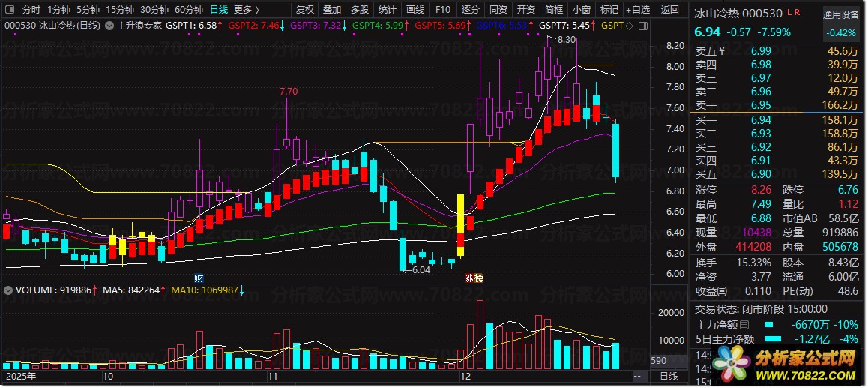Image resolution: width=868 pixels, height=388 pixels.
Task: Click the 000530 冰山冷热(日线) chart title
Action: click(52, 26)
